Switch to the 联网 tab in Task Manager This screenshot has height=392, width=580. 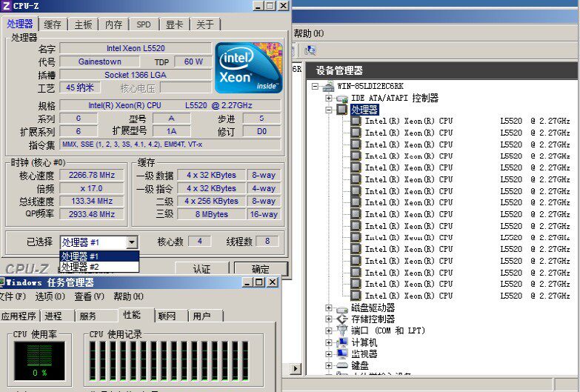pos(167,316)
